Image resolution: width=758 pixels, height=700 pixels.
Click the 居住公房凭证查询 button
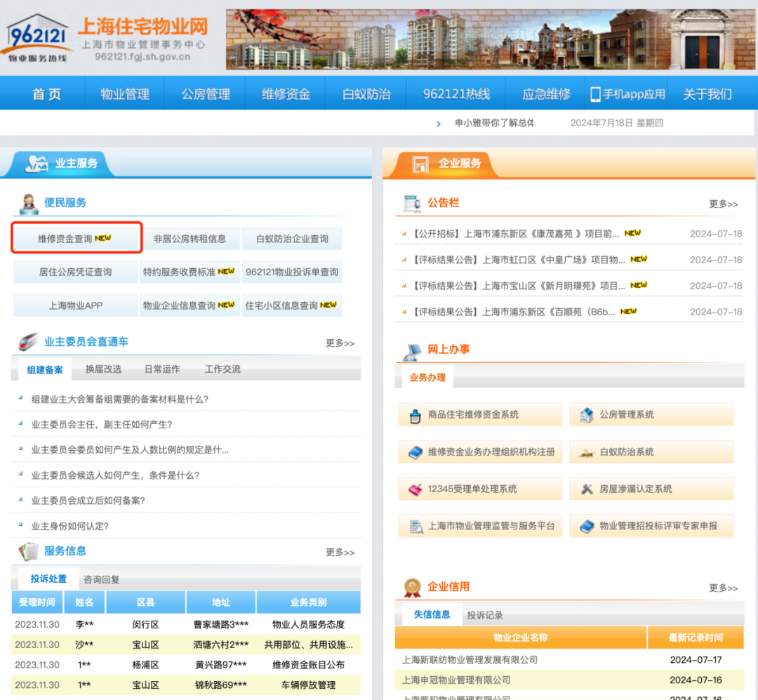(75, 272)
